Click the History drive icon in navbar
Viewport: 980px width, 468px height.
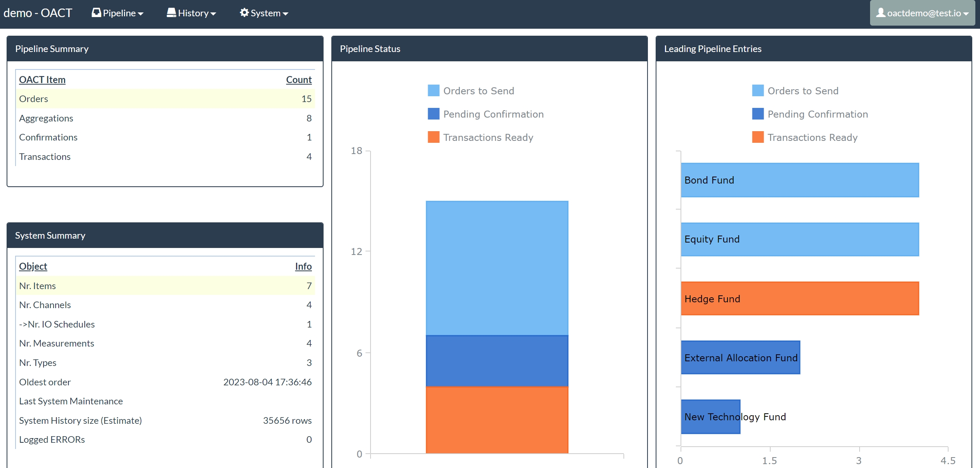[171, 13]
